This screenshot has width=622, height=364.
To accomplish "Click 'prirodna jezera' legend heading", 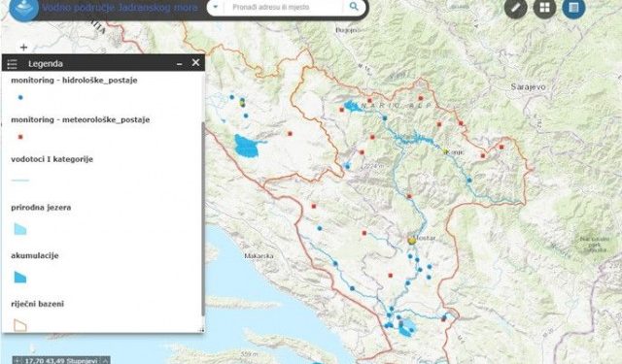I will [41, 208].
